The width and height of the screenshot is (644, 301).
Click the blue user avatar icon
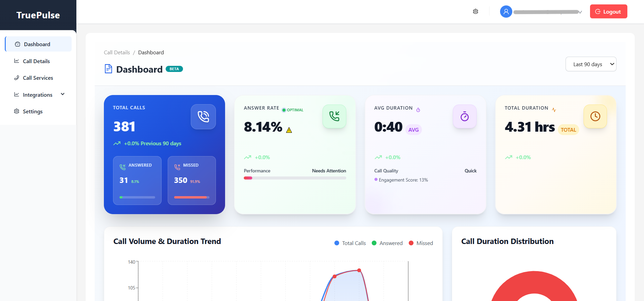click(x=506, y=12)
